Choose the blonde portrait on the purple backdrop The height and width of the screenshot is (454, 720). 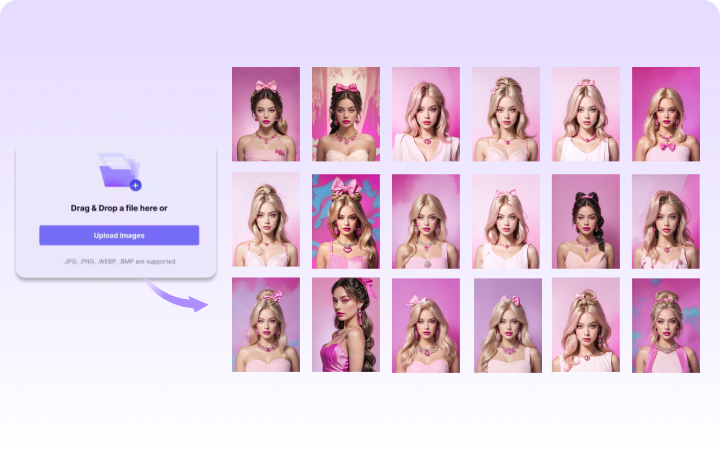coord(508,325)
